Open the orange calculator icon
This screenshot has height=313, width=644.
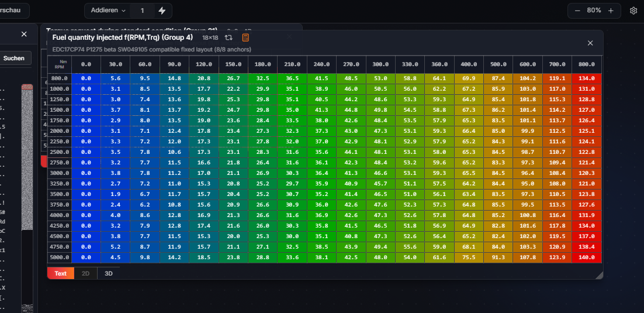pos(245,37)
